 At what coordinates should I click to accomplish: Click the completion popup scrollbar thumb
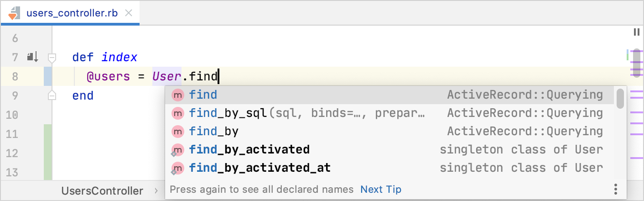(x=620, y=98)
